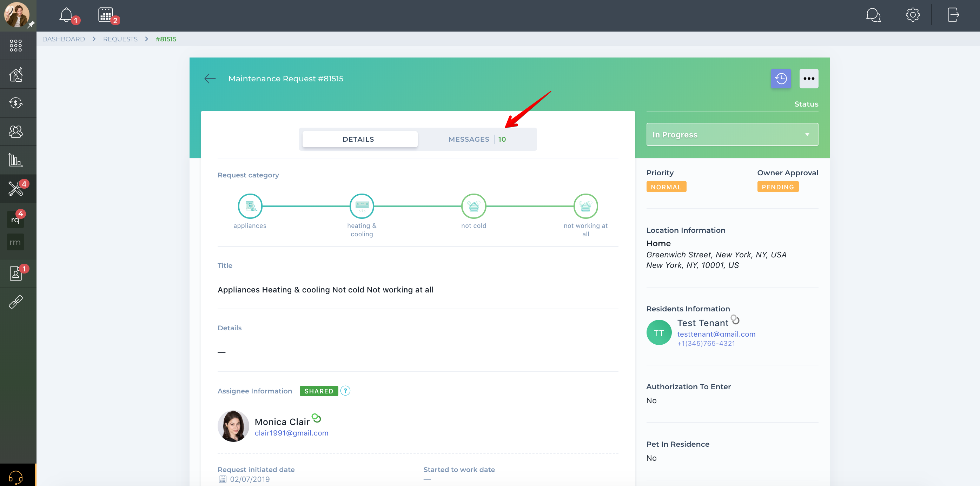This screenshot has width=980, height=486.
Task: Click the request title text
Action: [x=326, y=290]
